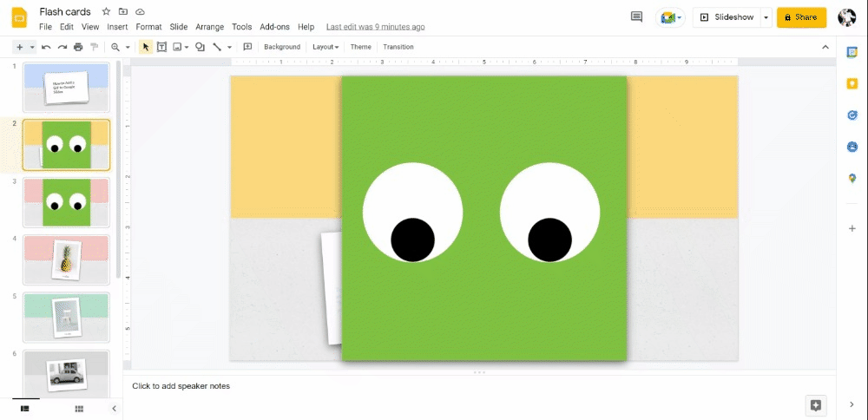Viewport: 868px width, 420px height.
Task: Select slide 1 thumbnail
Action: pyautogui.click(x=67, y=88)
